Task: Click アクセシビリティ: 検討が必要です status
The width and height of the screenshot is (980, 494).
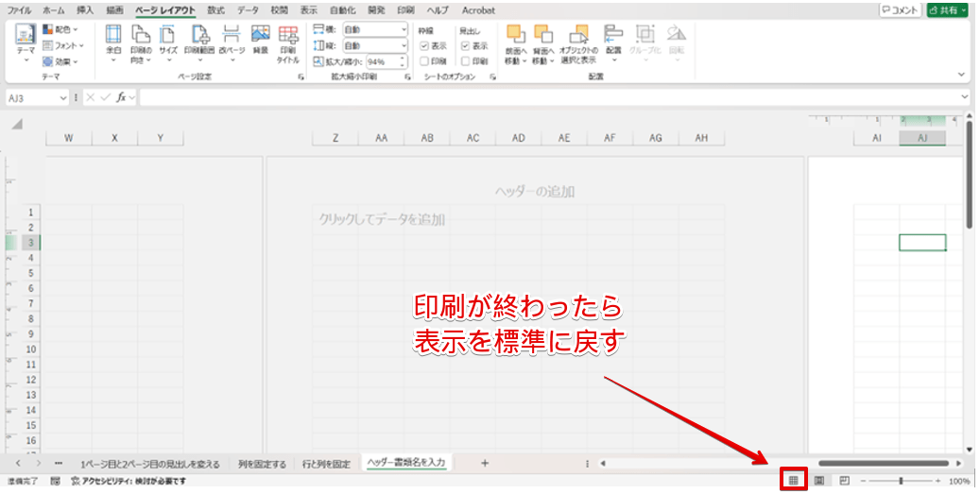Action: coord(129,482)
